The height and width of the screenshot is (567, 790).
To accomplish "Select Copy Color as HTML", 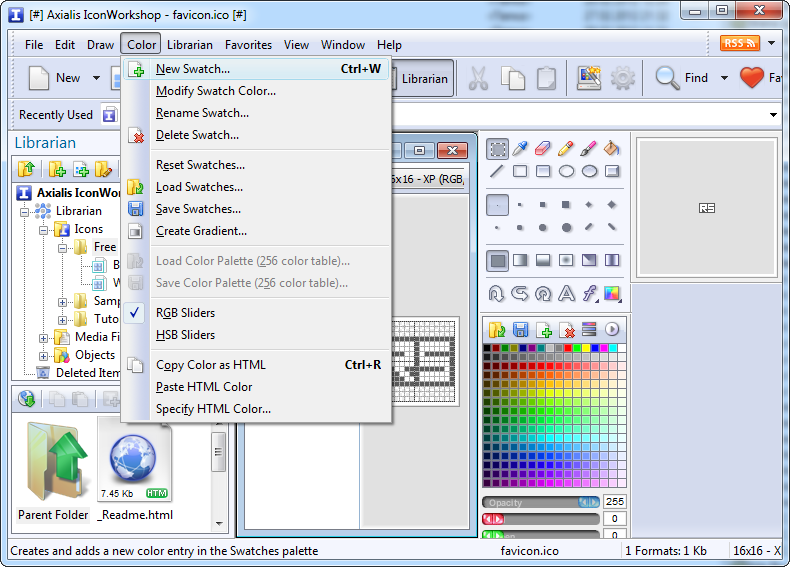I will click(256, 365).
